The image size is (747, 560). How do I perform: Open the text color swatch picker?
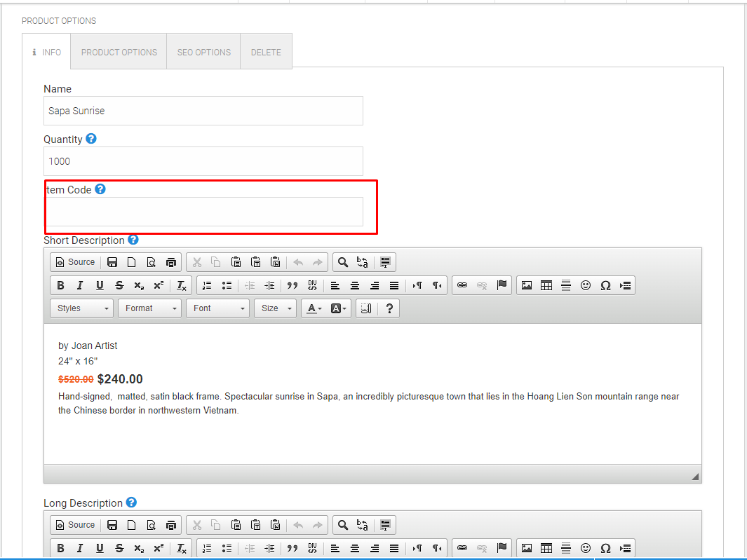tap(314, 308)
